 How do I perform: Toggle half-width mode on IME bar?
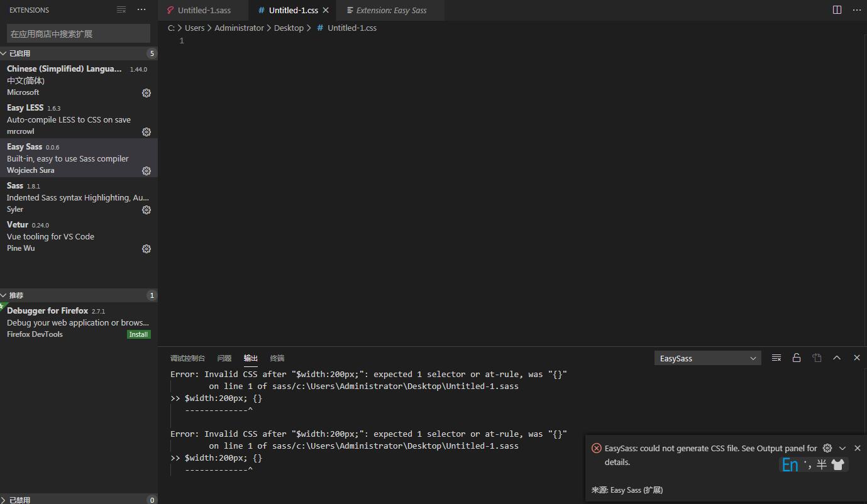point(822,464)
